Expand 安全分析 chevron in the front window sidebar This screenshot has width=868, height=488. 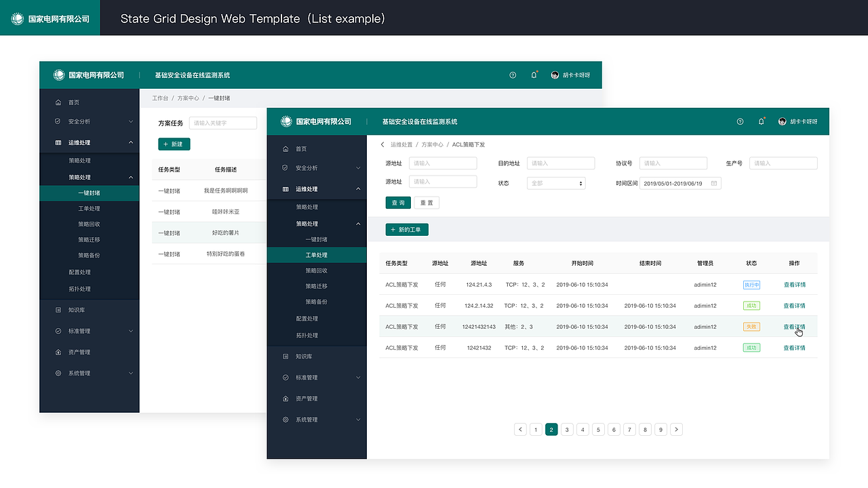click(358, 168)
